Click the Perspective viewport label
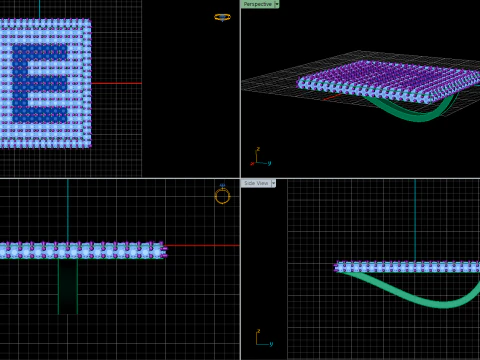 (257, 4)
